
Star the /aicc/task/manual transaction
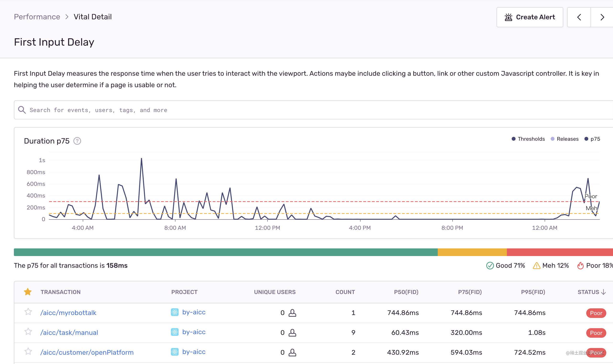point(28,332)
